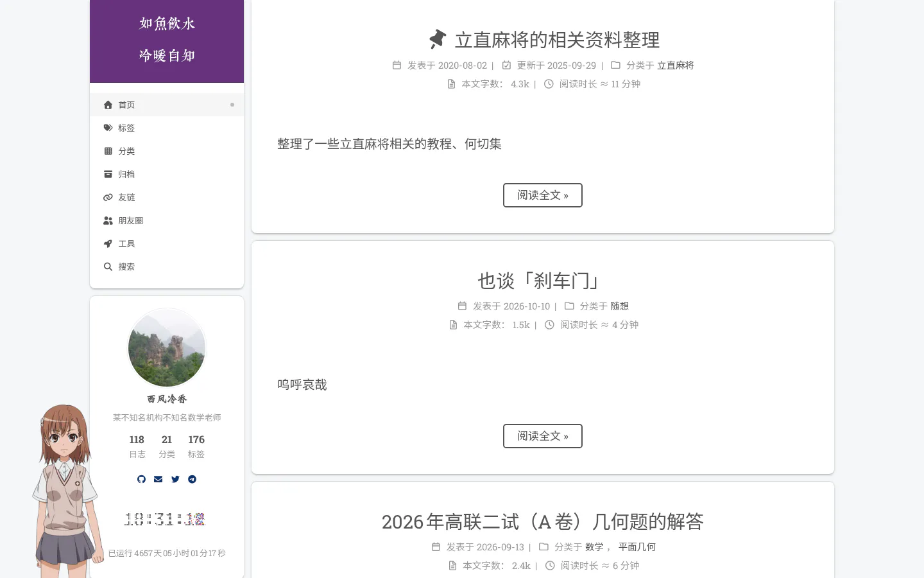Open the 平面几何 category link
924x578 pixels.
[x=637, y=547]
